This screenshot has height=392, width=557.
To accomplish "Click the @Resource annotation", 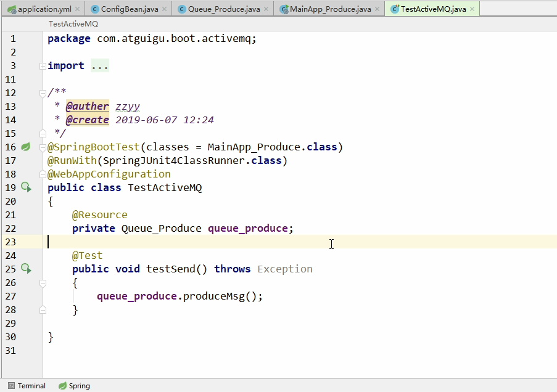I will [x=99, y=215].
